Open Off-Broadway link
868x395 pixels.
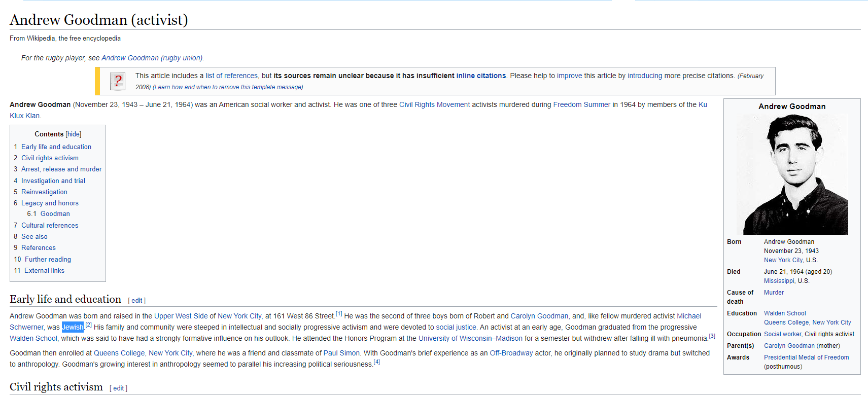511,353
